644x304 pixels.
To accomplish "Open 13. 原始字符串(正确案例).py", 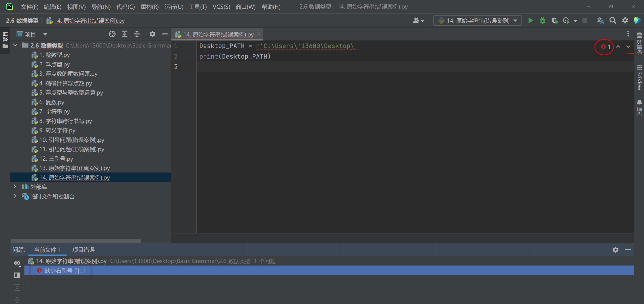I will click(70, 168).
